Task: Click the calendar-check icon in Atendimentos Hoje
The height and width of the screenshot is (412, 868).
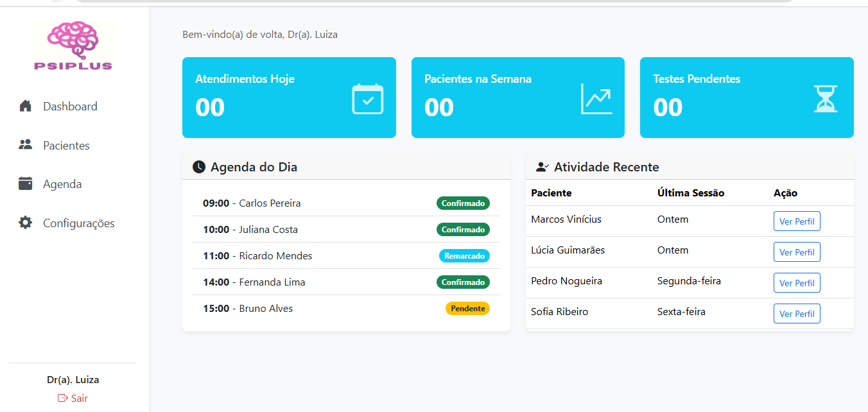Action: click(367, 99)
